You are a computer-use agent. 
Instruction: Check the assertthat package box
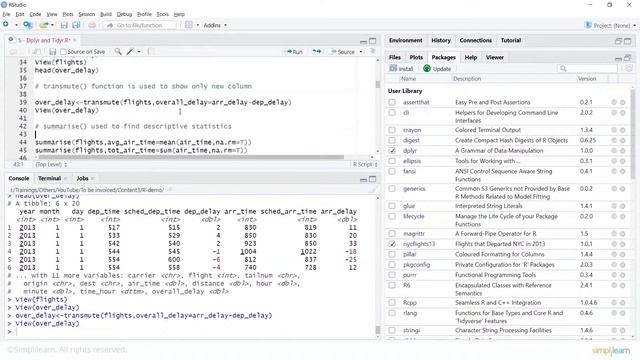pyautogui.click(x=392, y=102)
